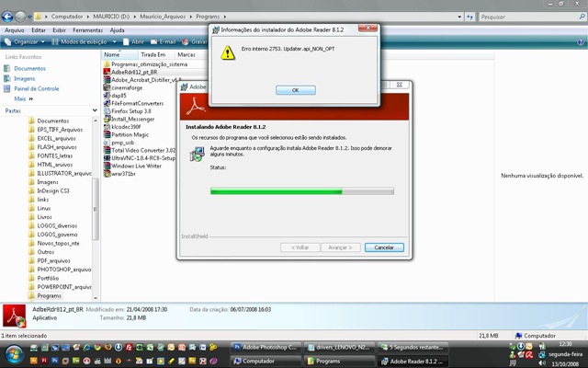Viewport: 588px width, 368px height.
Task: Open the Organizar dropdown in Explorer toolbar
Action: point(25,41)
